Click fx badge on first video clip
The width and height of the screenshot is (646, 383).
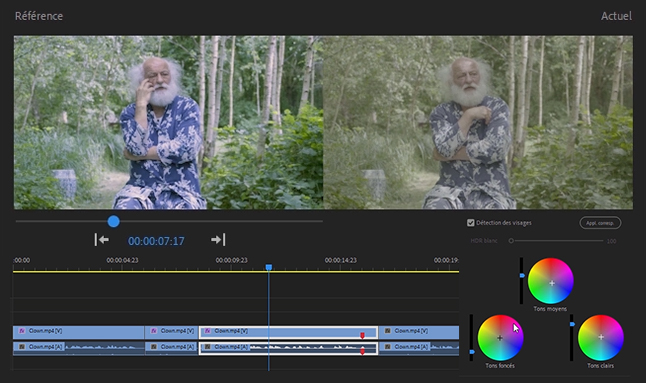tap(22, 331)
